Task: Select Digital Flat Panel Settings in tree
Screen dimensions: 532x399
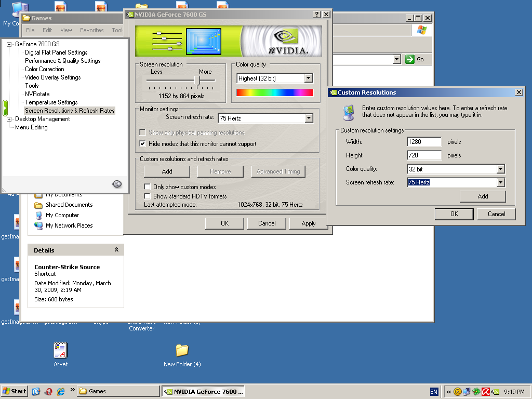Action: [x=56, y=52]
